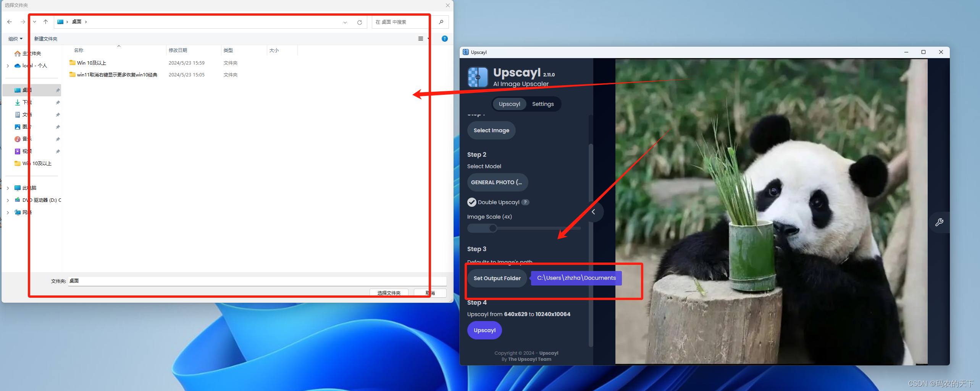Show the Double Upscayl help tooltip
Viewport: 980px width, 391px height.
[525, 202]
